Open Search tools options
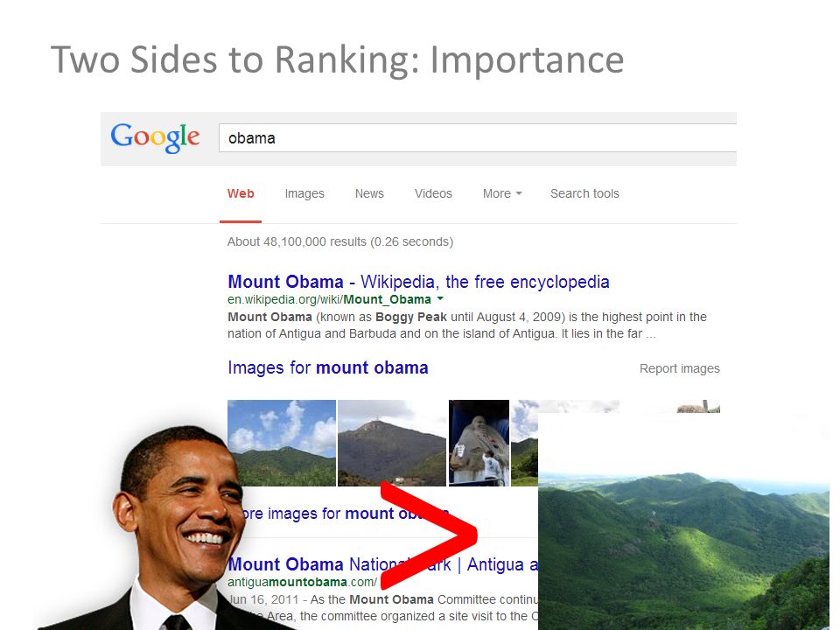Screen dimensions: 840x630 pyautogui.click(x=584, y=193)
